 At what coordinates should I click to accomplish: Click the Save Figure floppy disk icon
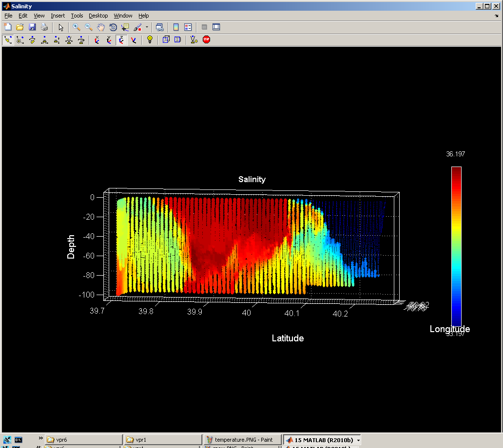point(32,27)
